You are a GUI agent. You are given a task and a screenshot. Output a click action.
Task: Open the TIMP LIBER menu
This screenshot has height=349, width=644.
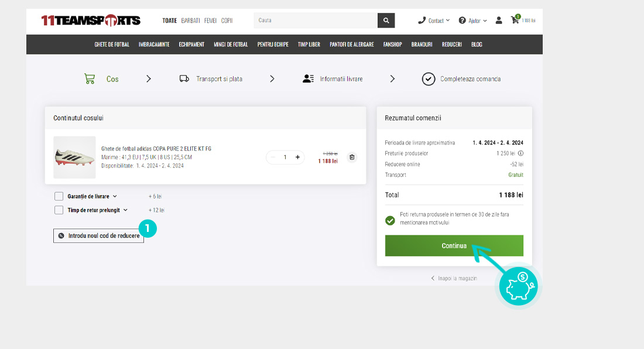point(309,45)
